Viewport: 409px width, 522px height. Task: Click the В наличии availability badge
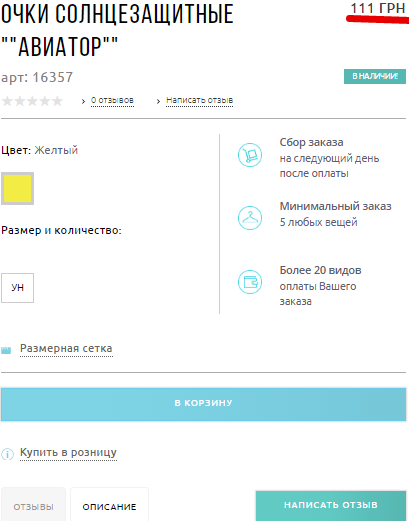click(375, 76)
